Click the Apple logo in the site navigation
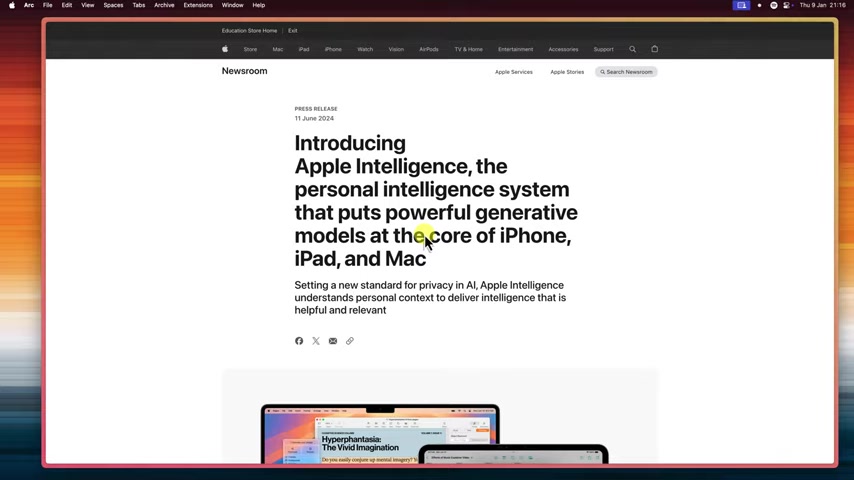This screenshot has height=480, width=854. pyautogui.click(x=225, y=49)
